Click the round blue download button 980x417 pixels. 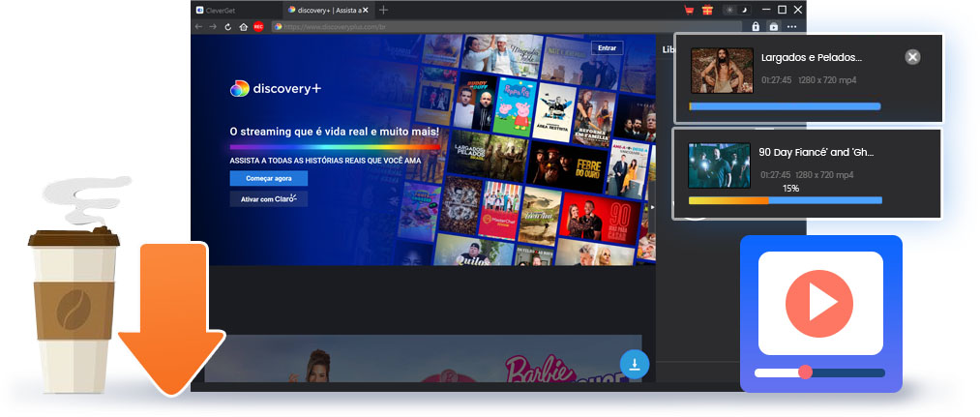coord(635,364)
